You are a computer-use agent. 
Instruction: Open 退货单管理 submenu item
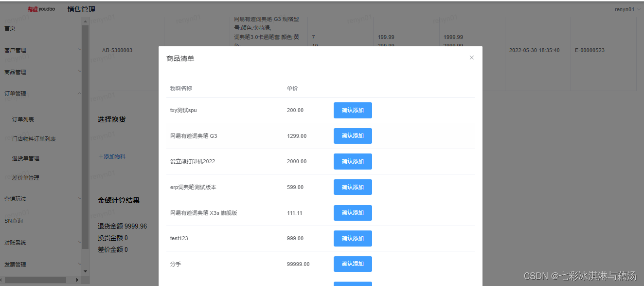tap(26, 158)
